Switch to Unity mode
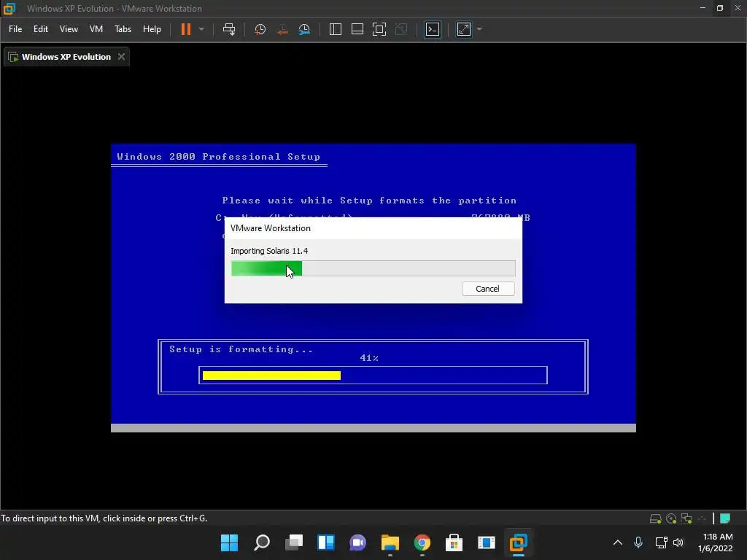The width and height of the screenshot is (747, 560). pyautogui.click(x=402, y=29)
